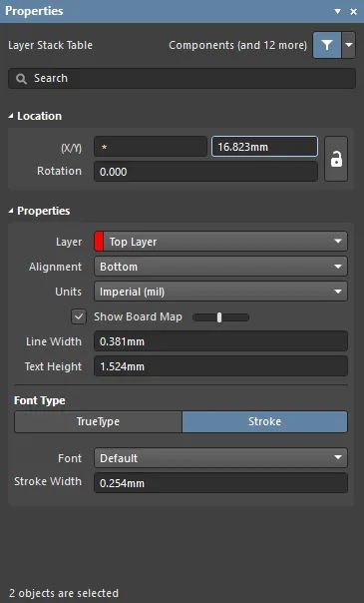
Task: Click the Text Height field 1.524mm
Action: [x=220, y=366]
